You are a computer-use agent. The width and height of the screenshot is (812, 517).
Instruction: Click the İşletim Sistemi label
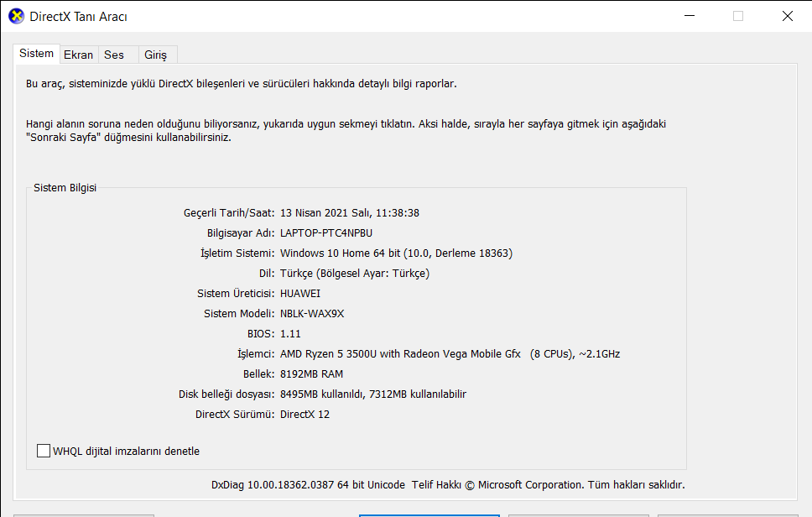(x=237, y=253)
